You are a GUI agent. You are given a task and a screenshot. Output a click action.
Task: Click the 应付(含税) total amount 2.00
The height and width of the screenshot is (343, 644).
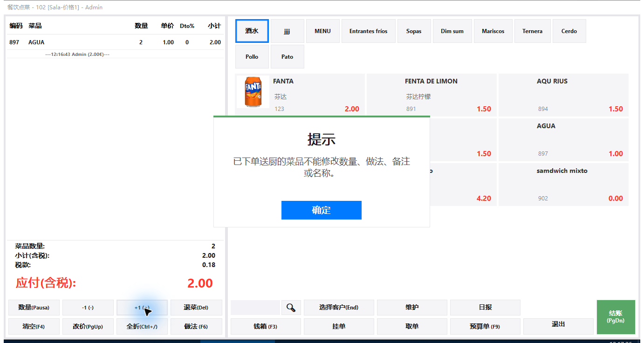[x=200, y=283]
